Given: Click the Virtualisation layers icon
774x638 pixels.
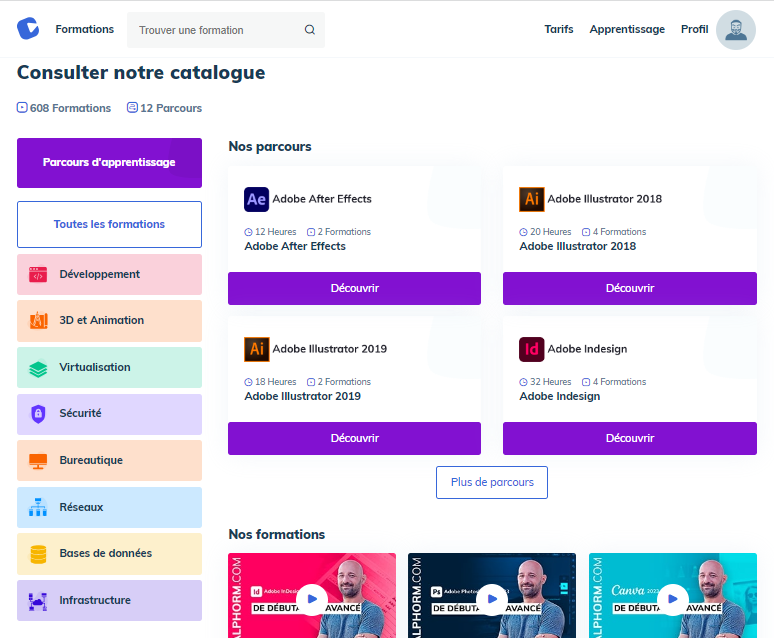Looking at the screenshot, I should point(38,368).
